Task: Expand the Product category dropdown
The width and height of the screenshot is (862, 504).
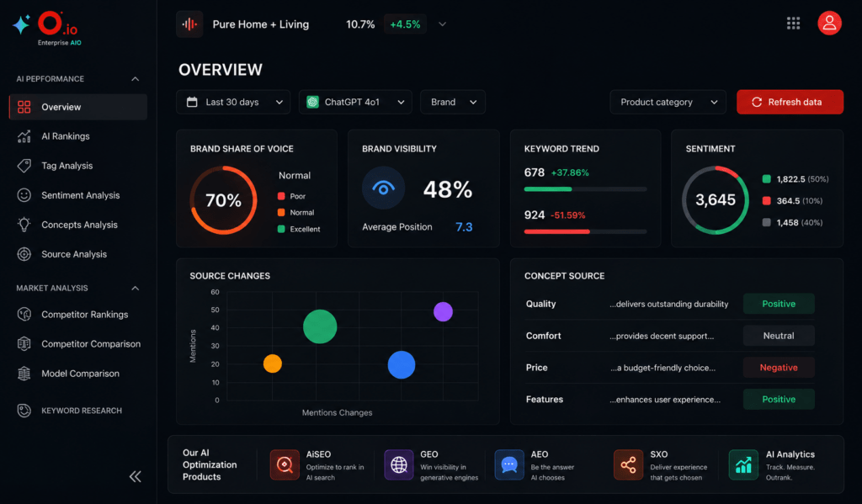Action: [x=668, y=102]
